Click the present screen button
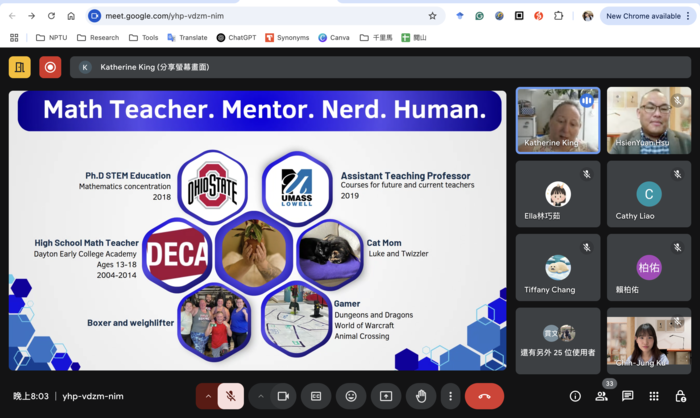The height and width of the screenshot is (418, 700). click(386, 396)
